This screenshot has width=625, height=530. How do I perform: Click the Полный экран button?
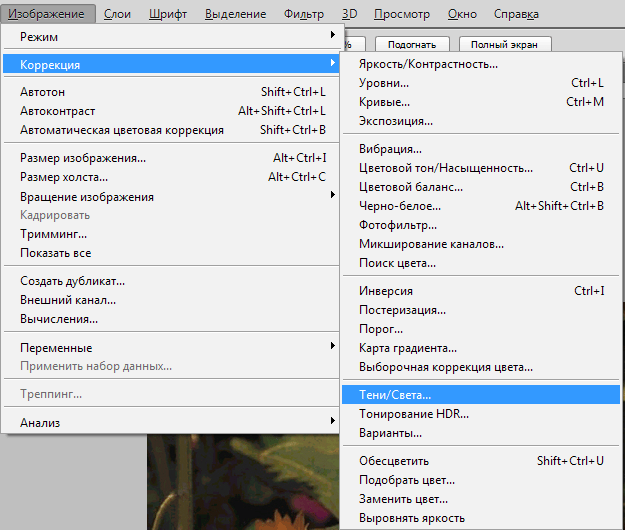505,45
